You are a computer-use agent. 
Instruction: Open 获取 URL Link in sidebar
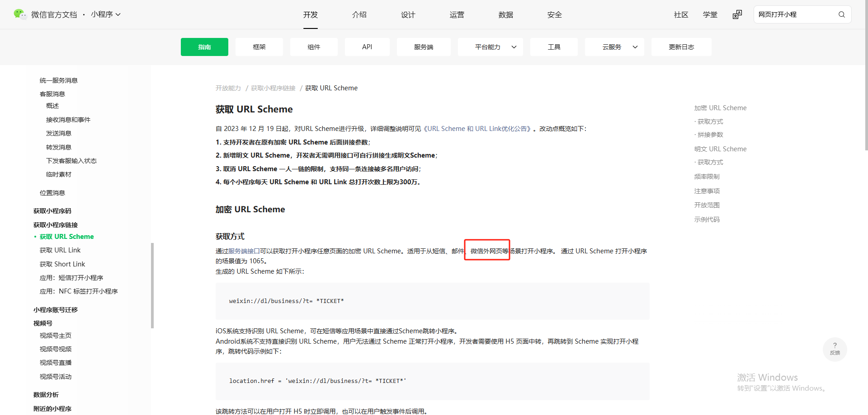pos(60,250)
